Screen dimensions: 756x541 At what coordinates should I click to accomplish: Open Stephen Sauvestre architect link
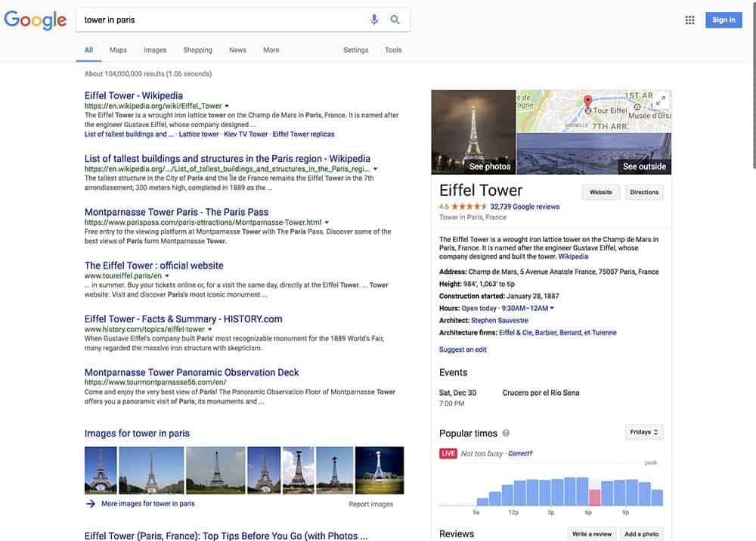(500, 321)
